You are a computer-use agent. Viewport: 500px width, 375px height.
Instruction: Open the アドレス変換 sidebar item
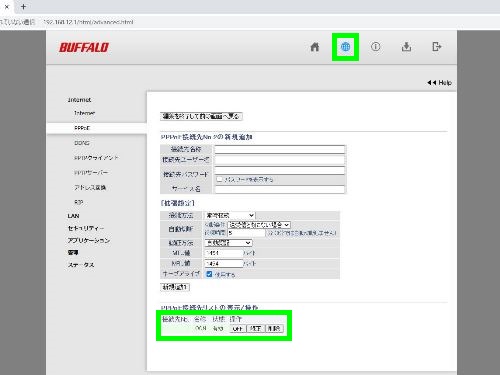[x=90, y=187]
